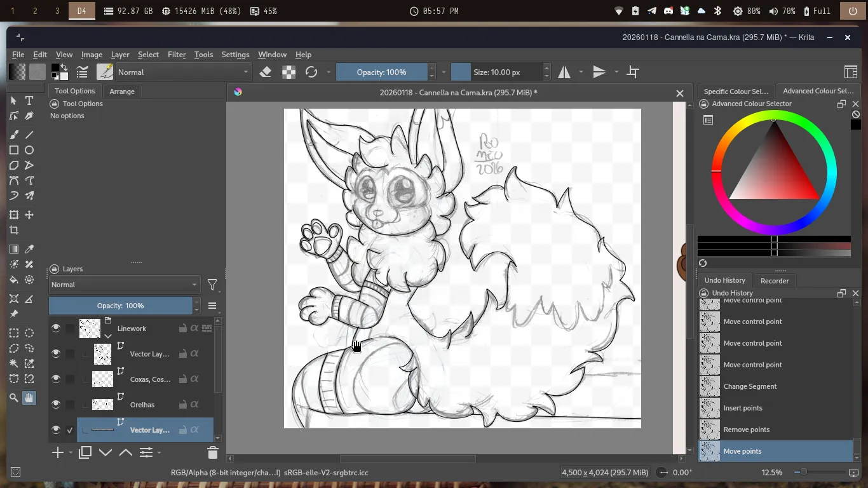This screenshot has height=488, width=868.
Task: Open the Filter menu
Action: 177,55
